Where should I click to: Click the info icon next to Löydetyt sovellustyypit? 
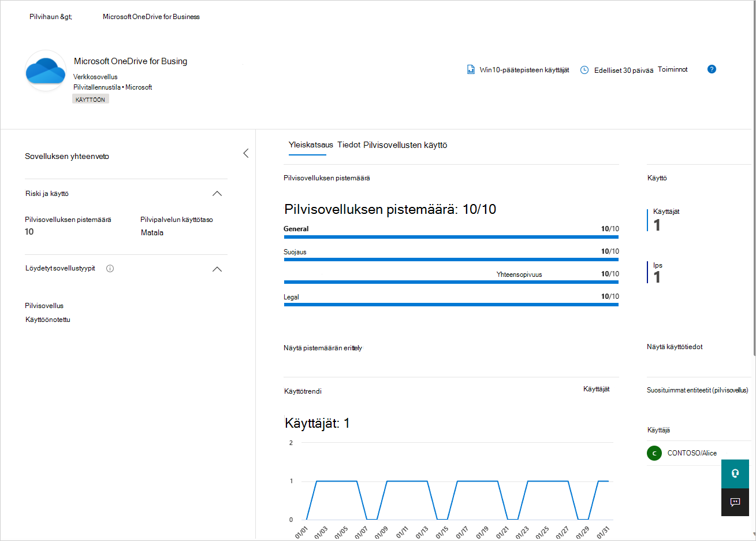click(110, 268)
